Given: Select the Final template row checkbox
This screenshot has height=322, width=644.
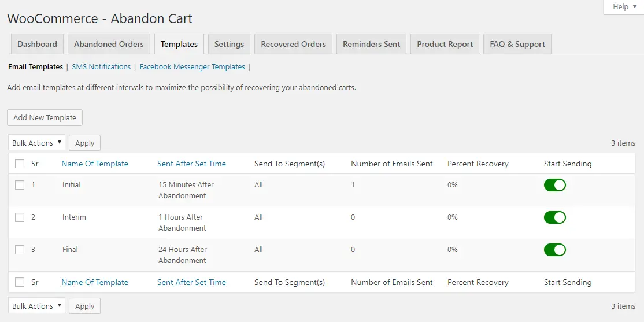Looking at the screenshot, I should point(20,250).
